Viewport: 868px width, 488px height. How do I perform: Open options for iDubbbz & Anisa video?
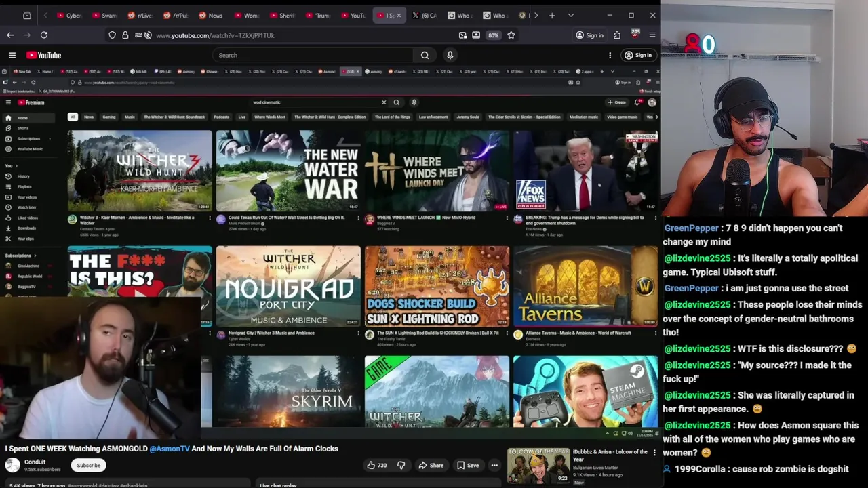654,452
